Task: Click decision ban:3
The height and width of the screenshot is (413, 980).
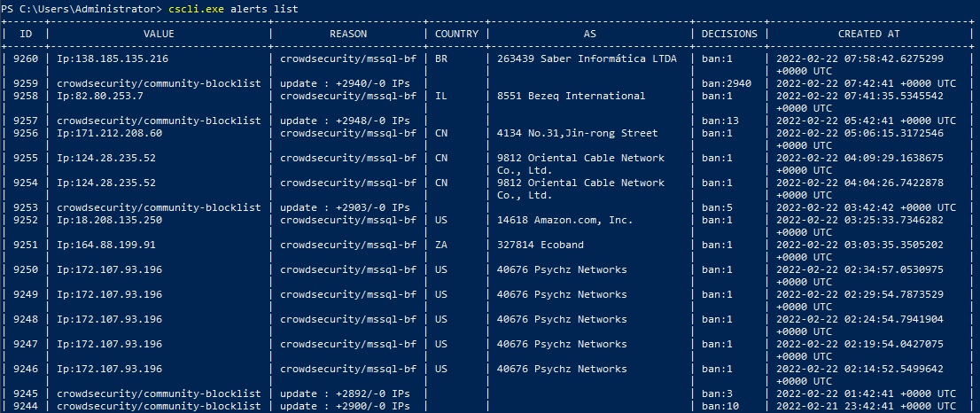Action: pos(717,394)
